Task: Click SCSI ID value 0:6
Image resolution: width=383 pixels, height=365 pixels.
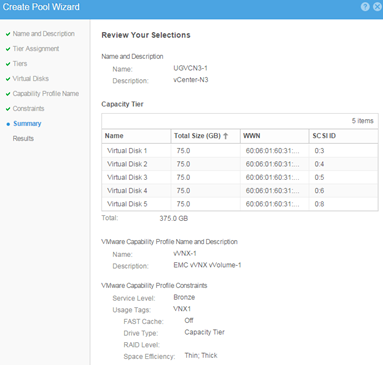Action: (x=319, y=191)
